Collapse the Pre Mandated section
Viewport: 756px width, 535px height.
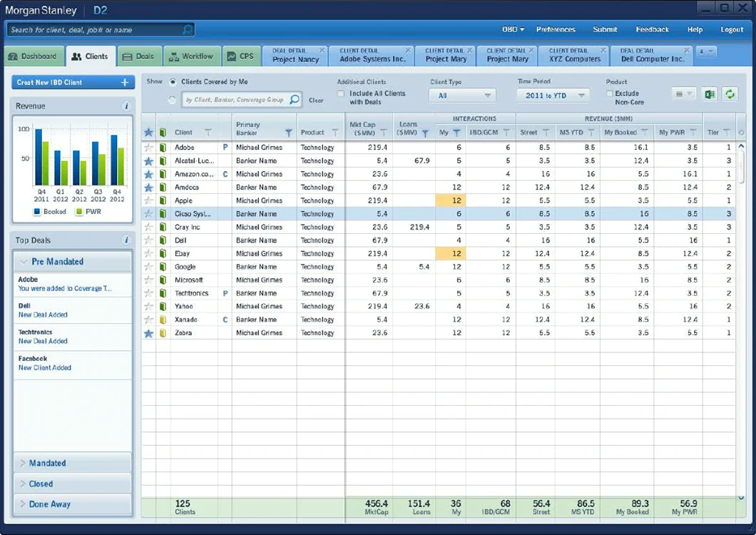point(72,262)
